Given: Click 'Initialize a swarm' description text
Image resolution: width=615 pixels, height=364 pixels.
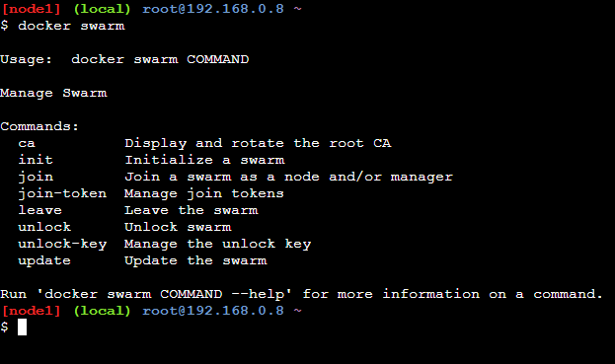Looking at the screenshot, I should (x=204, y=160).
